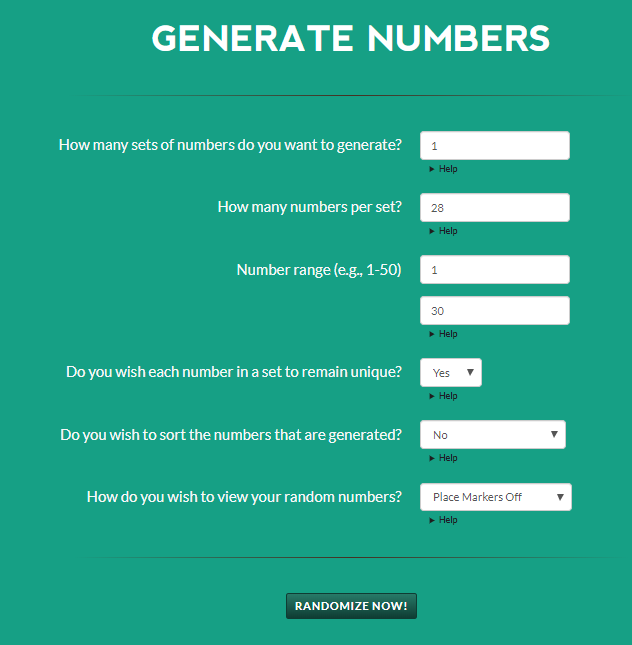Image resolution: width=632 pixels, height=645 pixels.
Task: Click the numbers per set input field
Action: (494, 208)
